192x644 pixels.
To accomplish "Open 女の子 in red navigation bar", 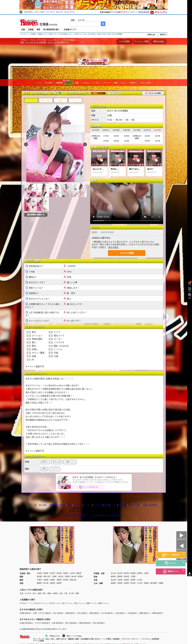I will pos(69,83).
